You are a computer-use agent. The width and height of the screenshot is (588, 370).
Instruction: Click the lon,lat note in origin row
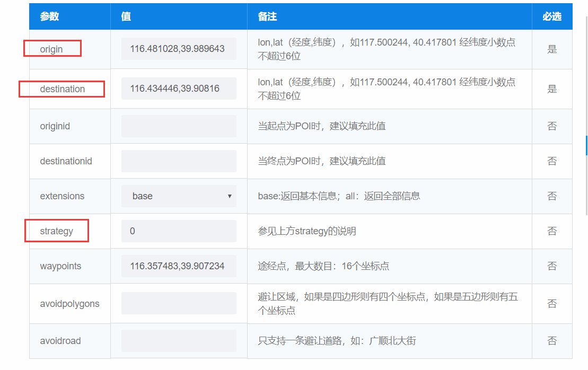click(x=387, y=49)
